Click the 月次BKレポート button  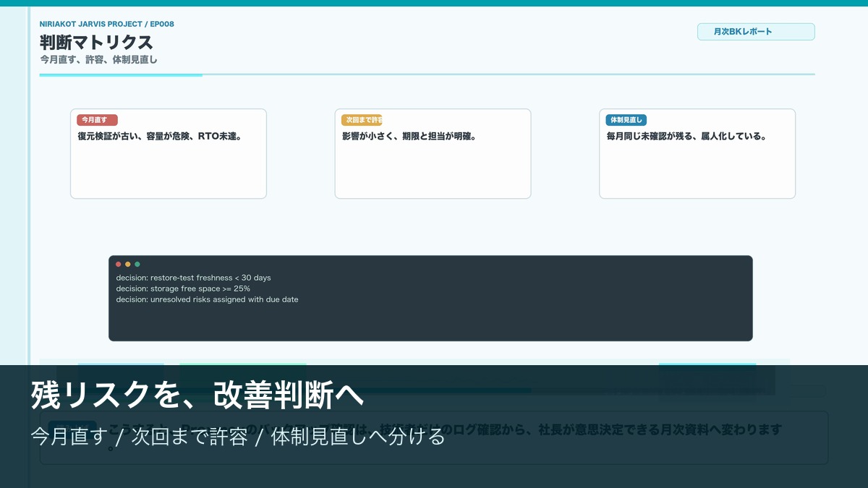click(756, 32)
